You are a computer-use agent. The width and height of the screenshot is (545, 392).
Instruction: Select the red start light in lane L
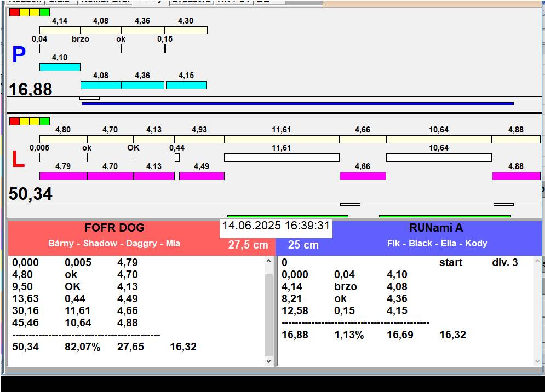(x=14, y=121)
